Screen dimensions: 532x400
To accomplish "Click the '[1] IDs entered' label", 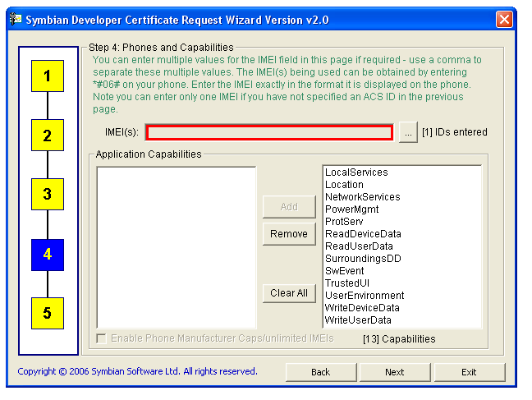I will [455, 132].
